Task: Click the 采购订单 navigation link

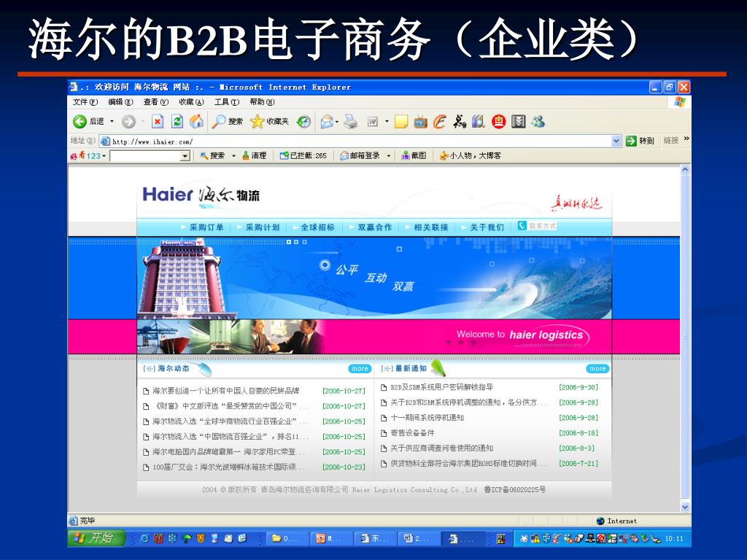Action: (x=206, y=227)
